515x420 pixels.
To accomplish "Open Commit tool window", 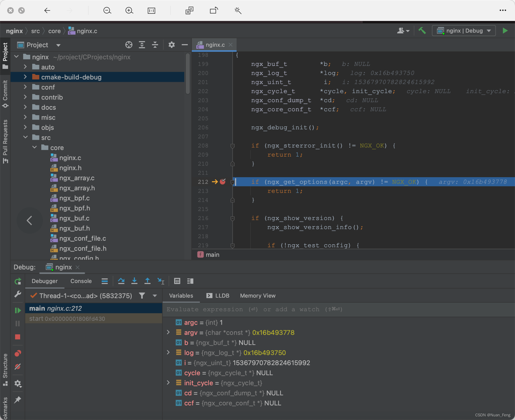I will coord(5,94).
